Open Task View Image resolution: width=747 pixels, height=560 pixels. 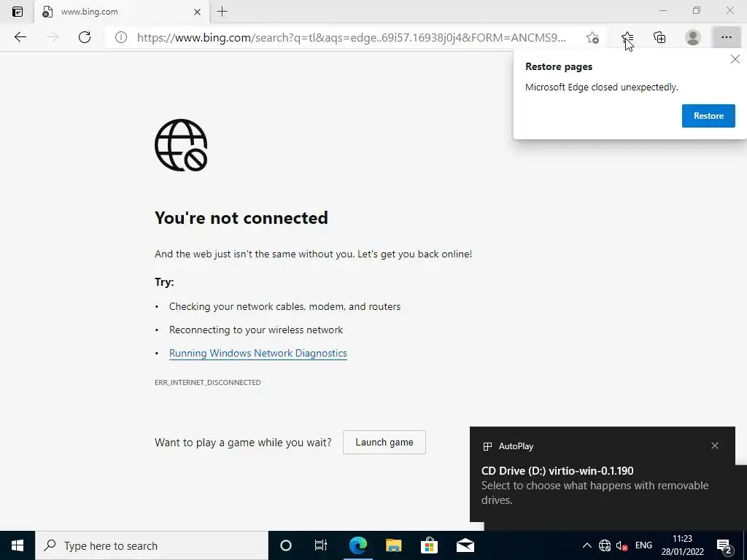321,545
